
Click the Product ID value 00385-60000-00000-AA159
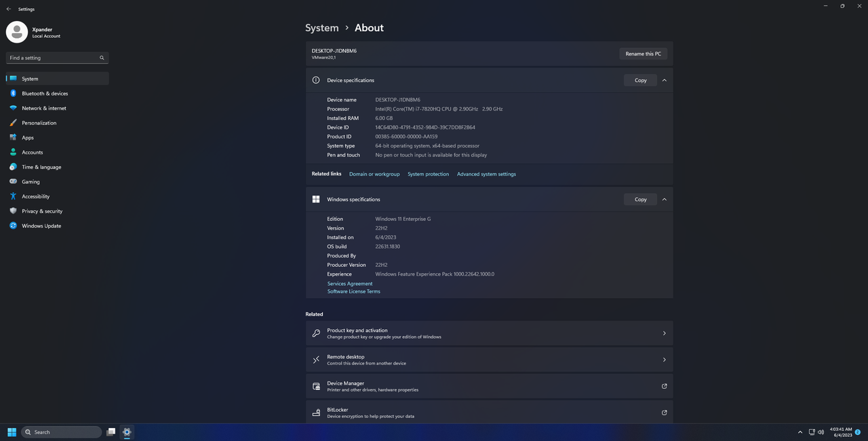[x=406, y=136]
